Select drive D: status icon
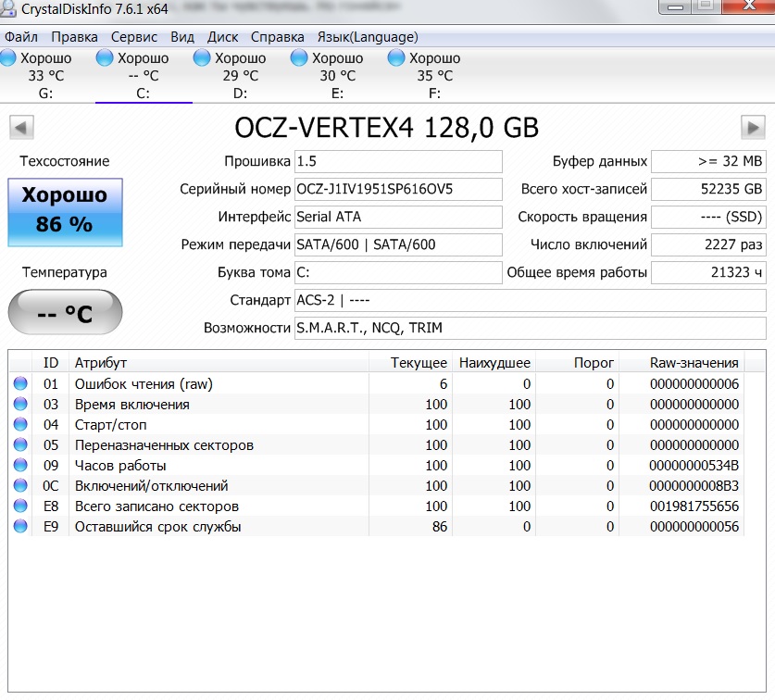The width and height of the screenshot is (775, 700). pyautogui.click(x=202, y=57)
